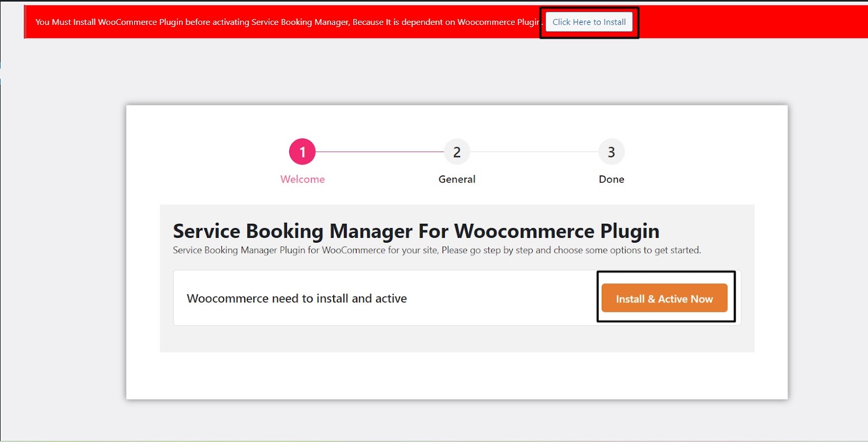Open the Welcome step label
868x442 pixels.
pyautogui.click(x=302, y=179)
